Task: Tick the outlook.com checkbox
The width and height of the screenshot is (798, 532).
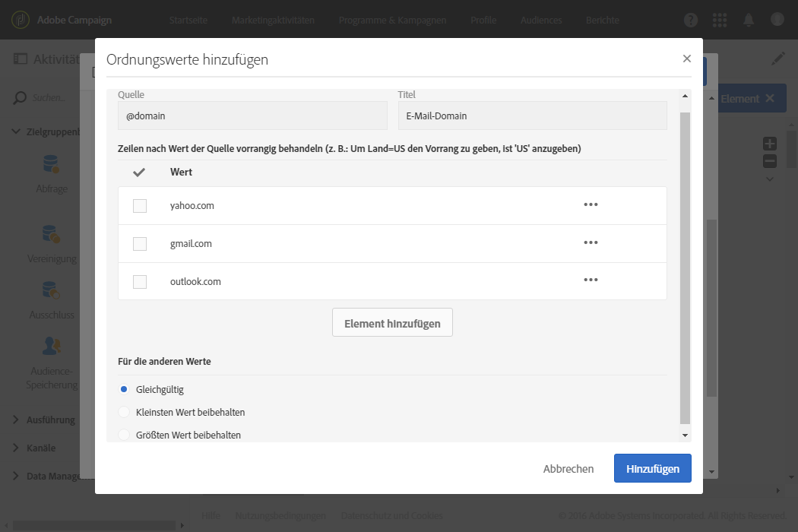Action: pos(140,282)
